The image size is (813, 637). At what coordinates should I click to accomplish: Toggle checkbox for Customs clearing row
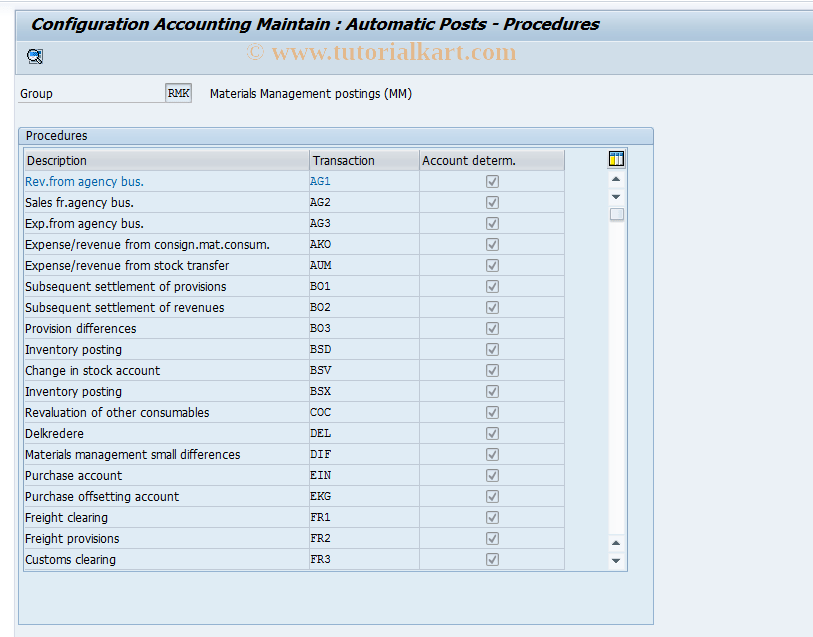pyautogui.click(x=491, y=559)
